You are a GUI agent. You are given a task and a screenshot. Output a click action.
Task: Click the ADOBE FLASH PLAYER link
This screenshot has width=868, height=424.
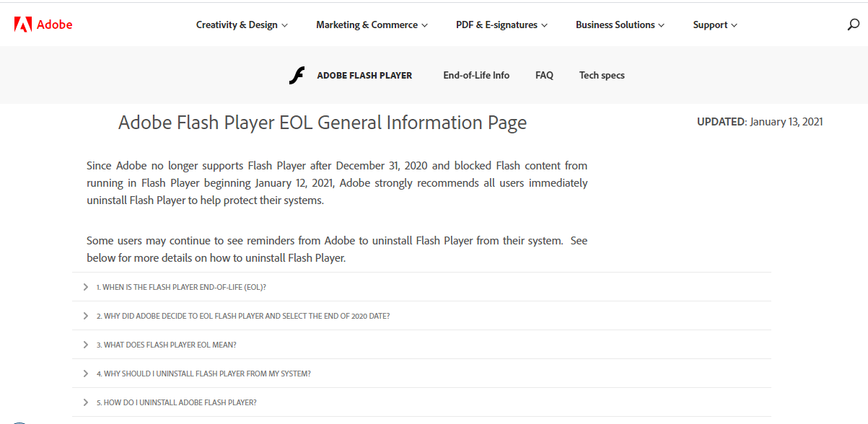click(x=364, y=75)
